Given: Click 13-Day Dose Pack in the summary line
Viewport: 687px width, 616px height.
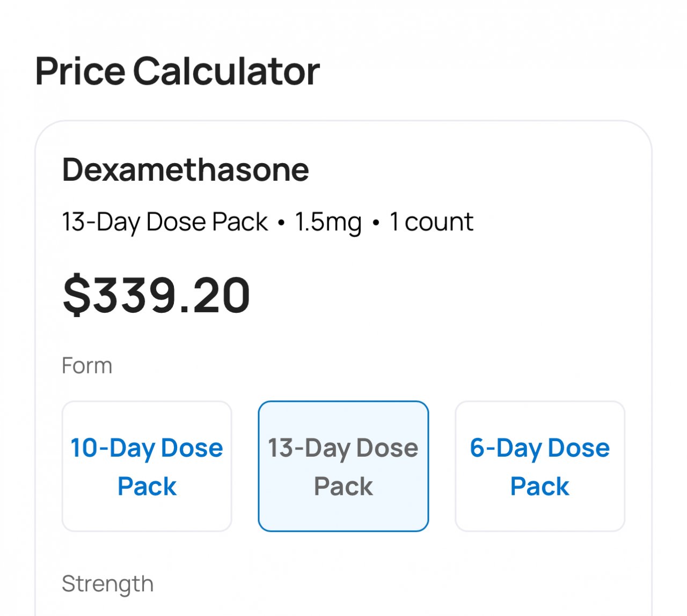Looking at the screenshot, I should [165, 222].
